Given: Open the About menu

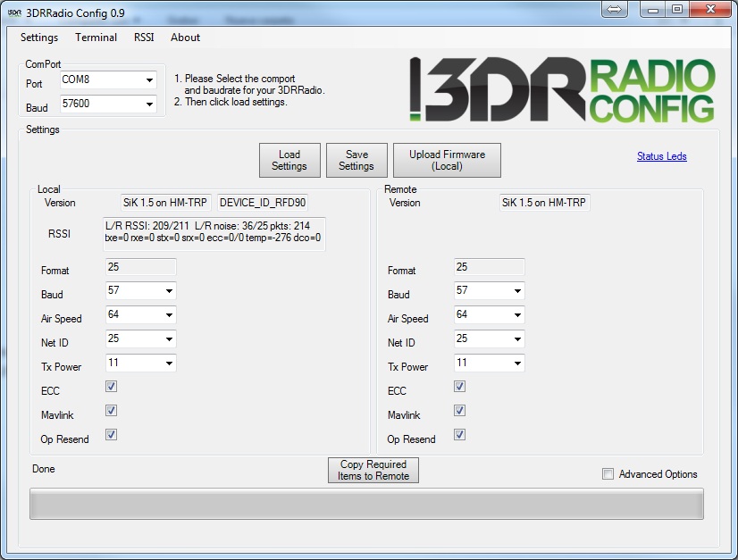Looking at the screenshot, I should point(186,38).
